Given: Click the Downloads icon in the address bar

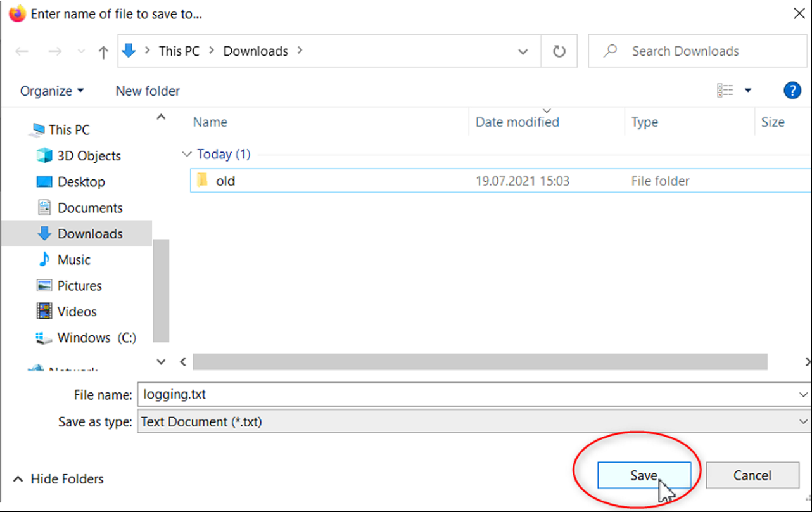Looking at the screenshot, I should (x=129, y=51).
